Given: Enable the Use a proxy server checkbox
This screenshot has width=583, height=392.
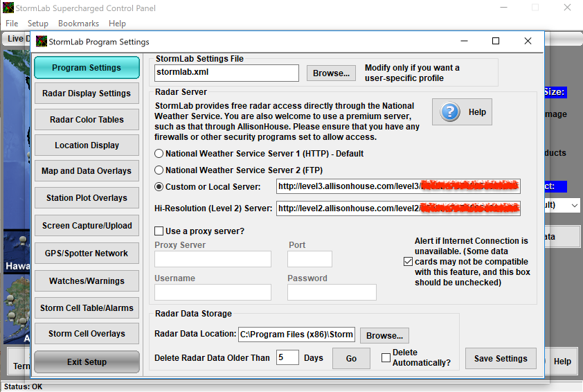Looking at the screenshot, I should pyautogui.click(x=159, y=231).
